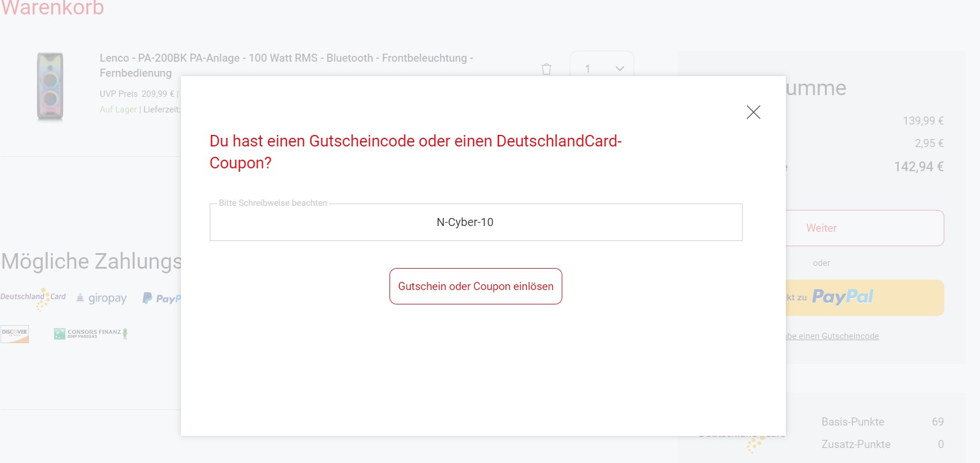The height and width of the screenshot is (463, 980).
Task: Close the coupon code dialog
Action: click(x=753, y=112)
